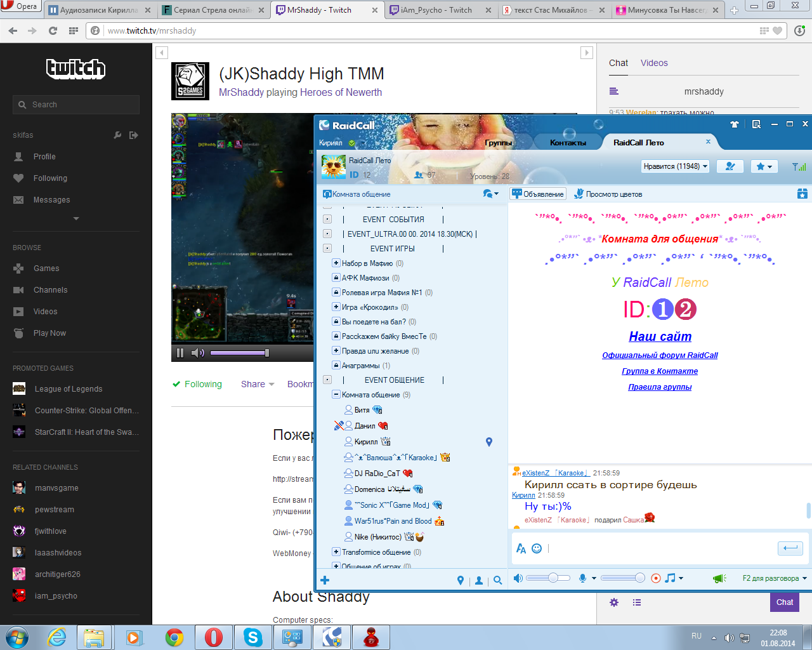812x650 pixels.
Task: Open Profile in Twitch sidebar
Action: 44,157
